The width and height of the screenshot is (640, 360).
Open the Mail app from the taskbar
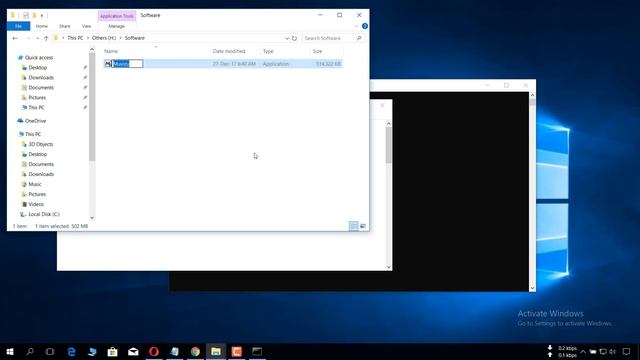(x=133, y=351)
